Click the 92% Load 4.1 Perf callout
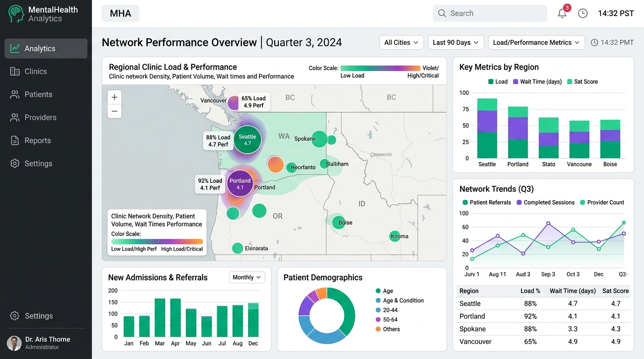Image resolution: width=644 pixels, height=359 pixels. pyautogui.click(x=209, y=184)
